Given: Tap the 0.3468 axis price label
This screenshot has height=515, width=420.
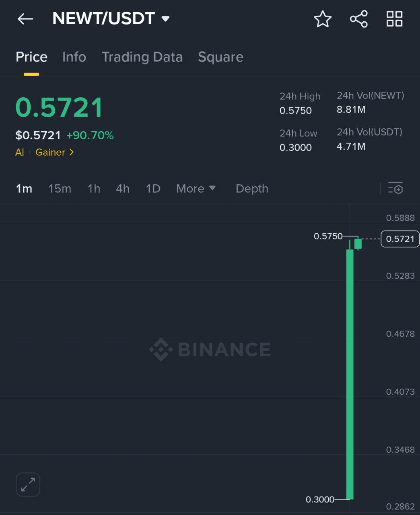Looking at the screenshot, I should (400, 450).
